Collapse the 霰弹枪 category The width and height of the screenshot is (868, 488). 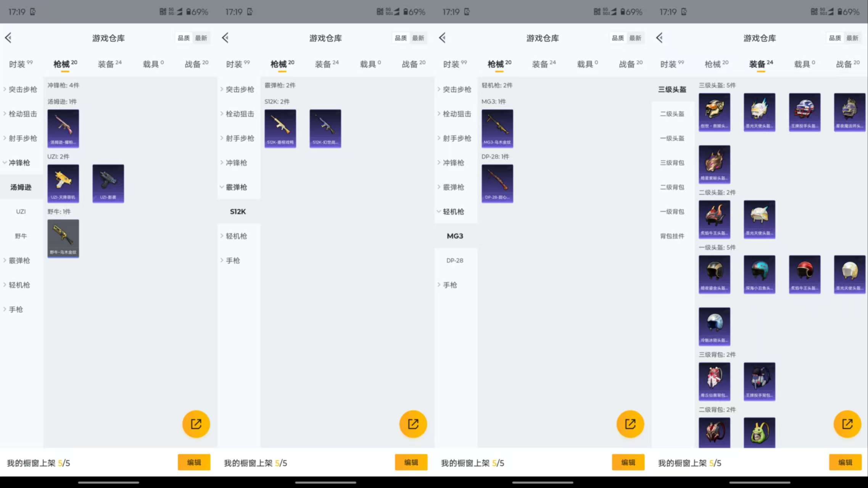(237, 187)
